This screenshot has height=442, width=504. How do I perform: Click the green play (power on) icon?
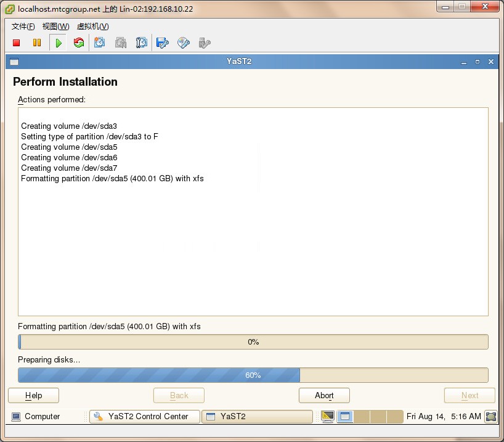[58, 43]
